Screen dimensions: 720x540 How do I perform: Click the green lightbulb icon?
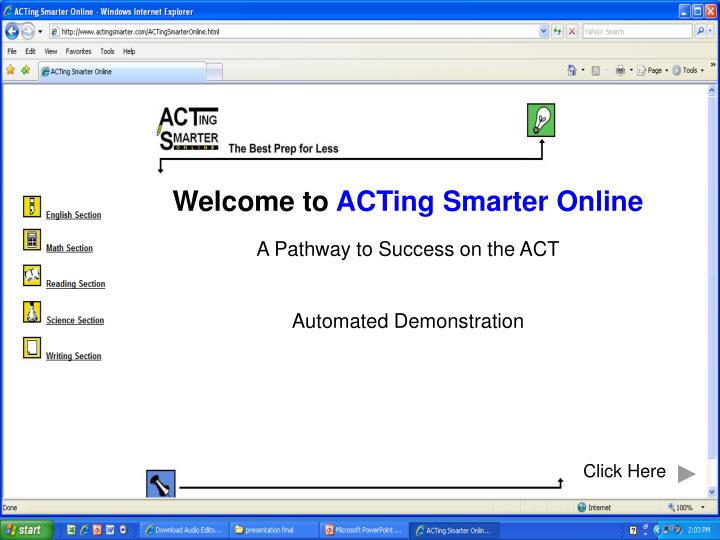[x=541, y=120]
